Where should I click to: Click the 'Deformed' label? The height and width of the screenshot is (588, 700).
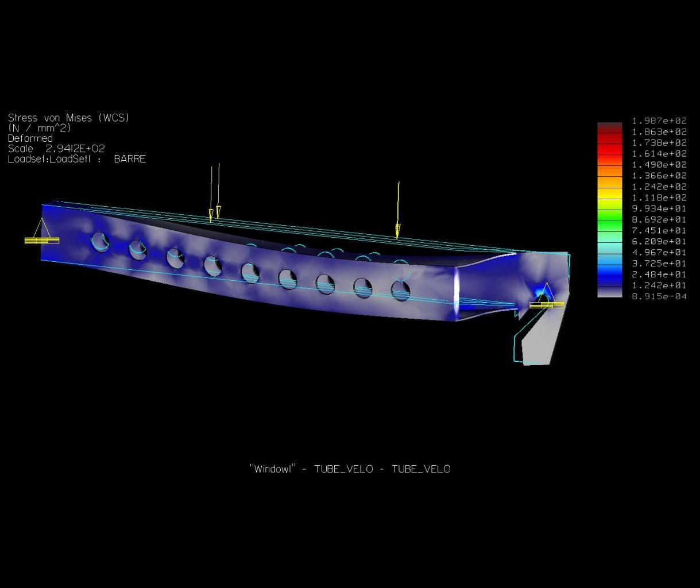point(30,138)
